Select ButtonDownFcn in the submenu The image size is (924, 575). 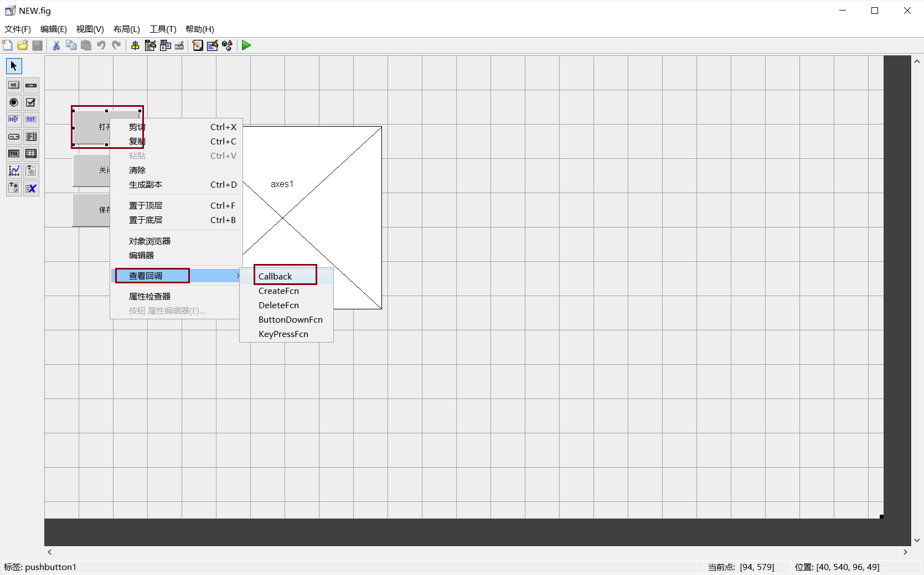click(286, 320)
